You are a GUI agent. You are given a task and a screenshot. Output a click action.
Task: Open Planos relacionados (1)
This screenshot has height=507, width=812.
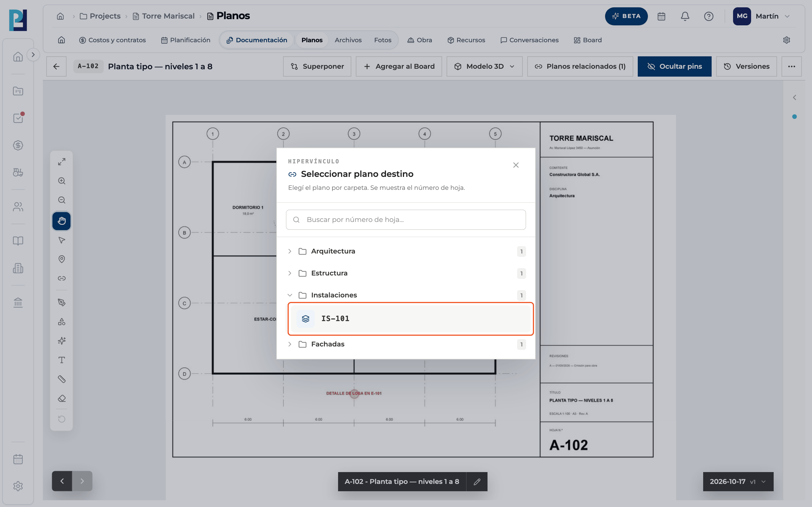point(580,66)
